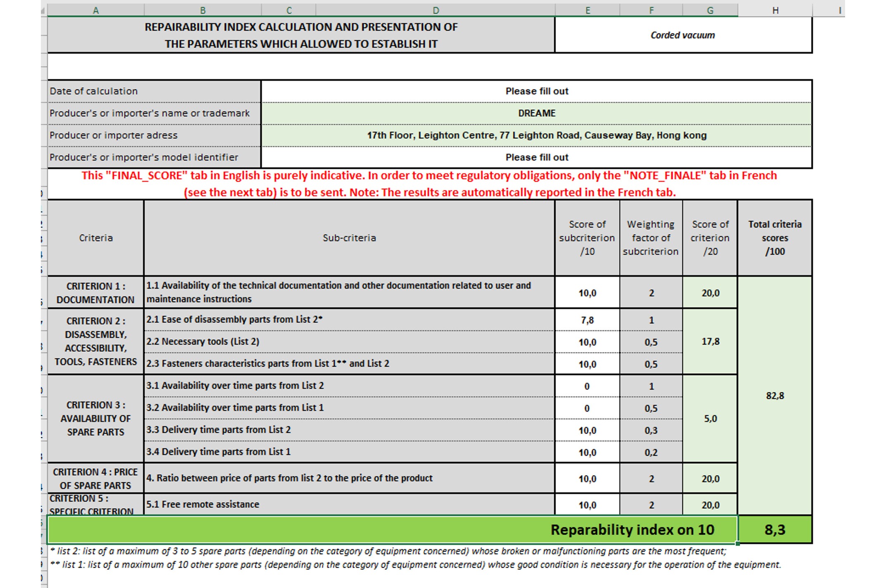Click 'CRITERION 3 : AVAILABILITY OF SPARE PARTS' cell
Screen dimensions: 886x588
95,419
